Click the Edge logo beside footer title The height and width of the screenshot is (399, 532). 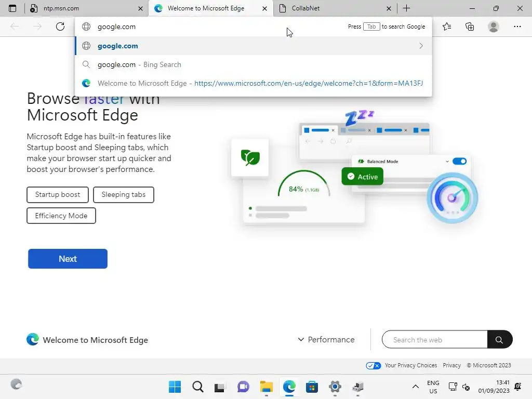[33, 339]
